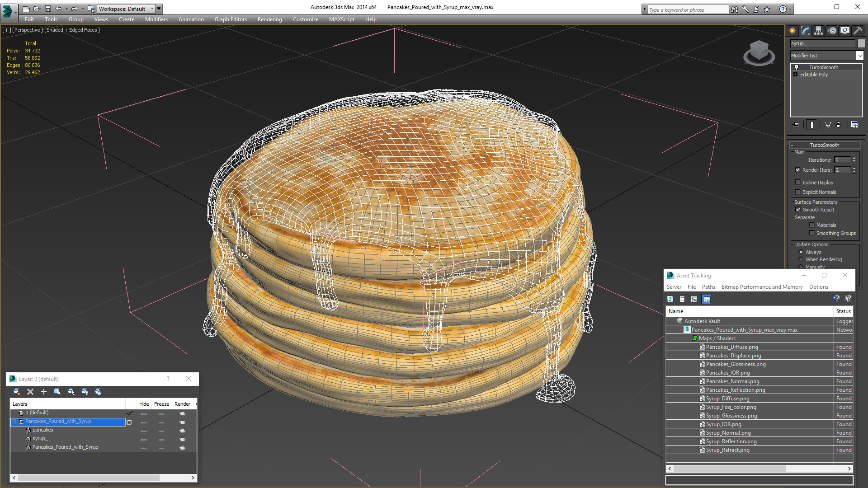Open the Display command panel tab
Viewport: 868px width, 488px height.
pyautogui.click(x=845, y=31)
